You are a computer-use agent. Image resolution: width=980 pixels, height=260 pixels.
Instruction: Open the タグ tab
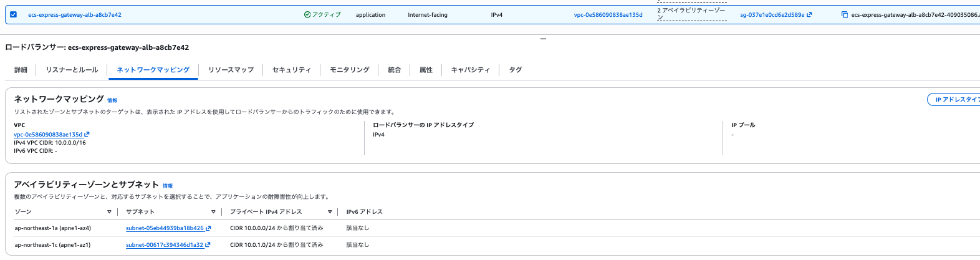515,70
